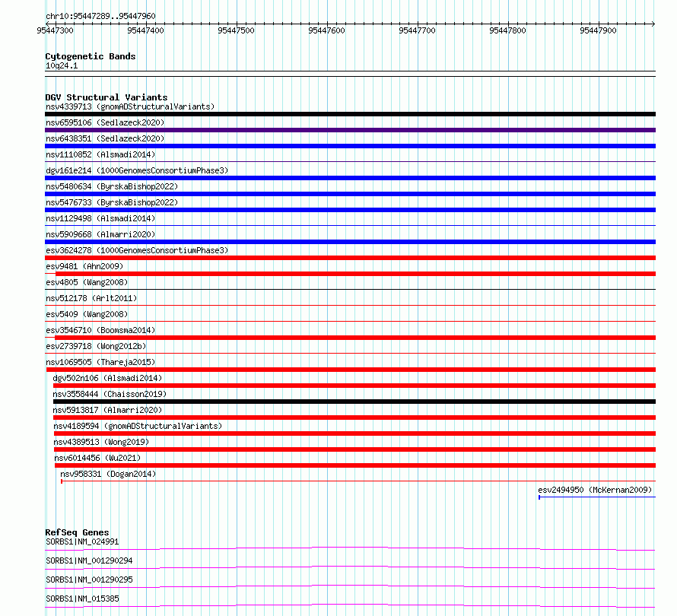Image resolution: width=677 pixels, height=616 pixels.
Task: Open the DGV Structural Variants track title
Action: coord(106,97)
